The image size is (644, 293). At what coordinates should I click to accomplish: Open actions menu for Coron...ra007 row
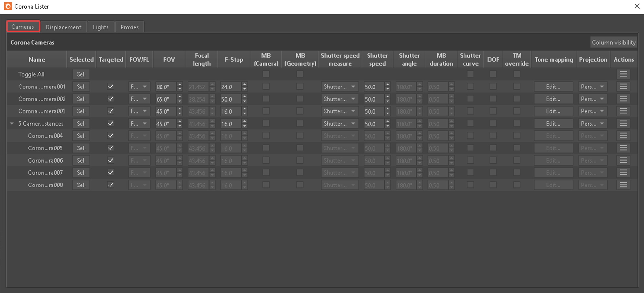coord(623,173)
